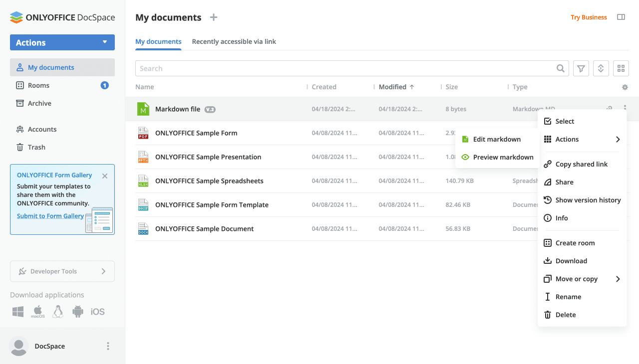639x364 pixels.
Task: Expand the Actions submenu
Action: (x=582, y=139)
